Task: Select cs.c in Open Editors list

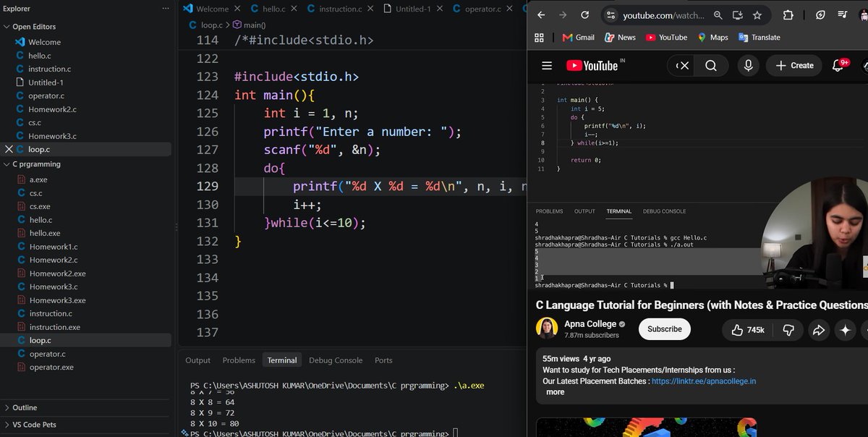Action: pos(35,123)
